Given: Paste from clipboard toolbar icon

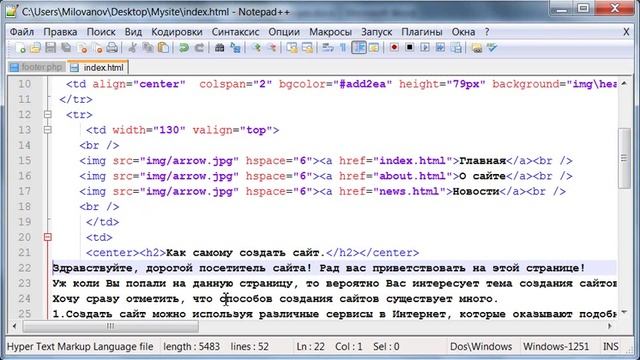Looking at the screenshot, I should 163,48.
